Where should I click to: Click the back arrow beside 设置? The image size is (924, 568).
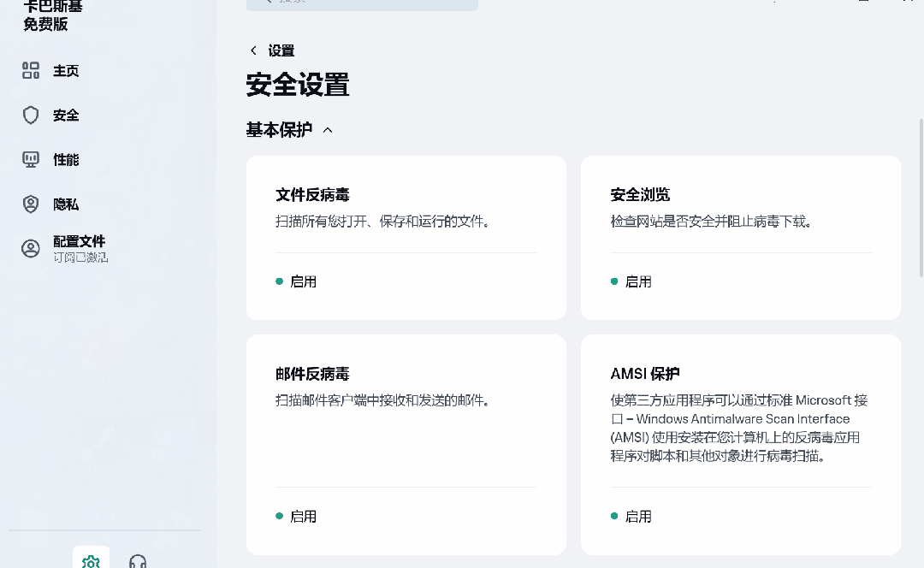click(x=253, y=50)
